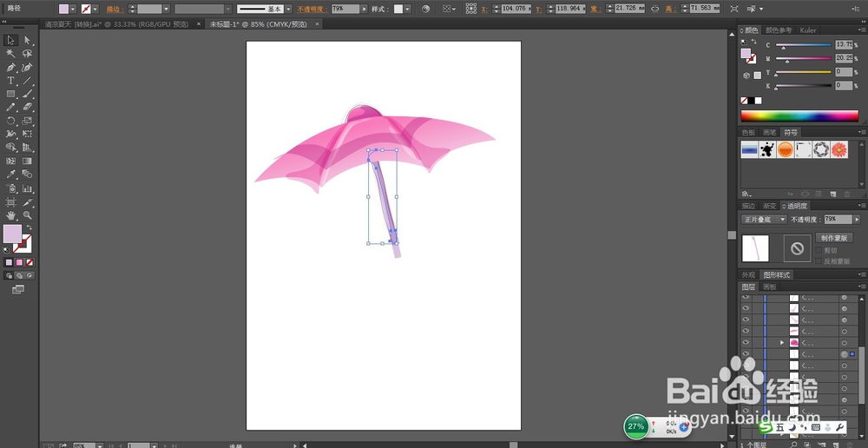Select the red flower symbol thumbnail

pos(839,149)
